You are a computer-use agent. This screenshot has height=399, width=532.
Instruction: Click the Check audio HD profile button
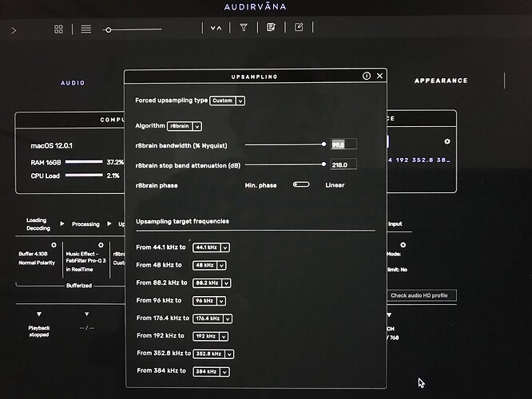(421, 295)
